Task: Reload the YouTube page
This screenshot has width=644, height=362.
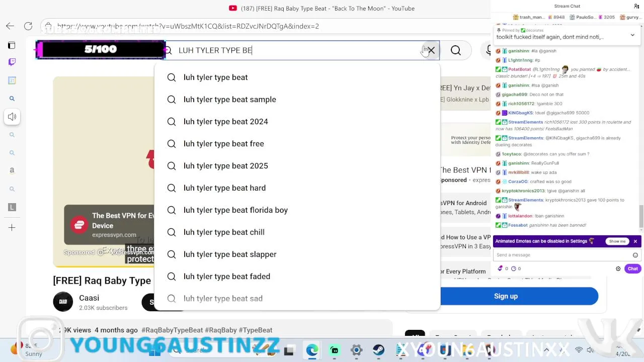Action: pyautogui.click(x=28, y=26)
